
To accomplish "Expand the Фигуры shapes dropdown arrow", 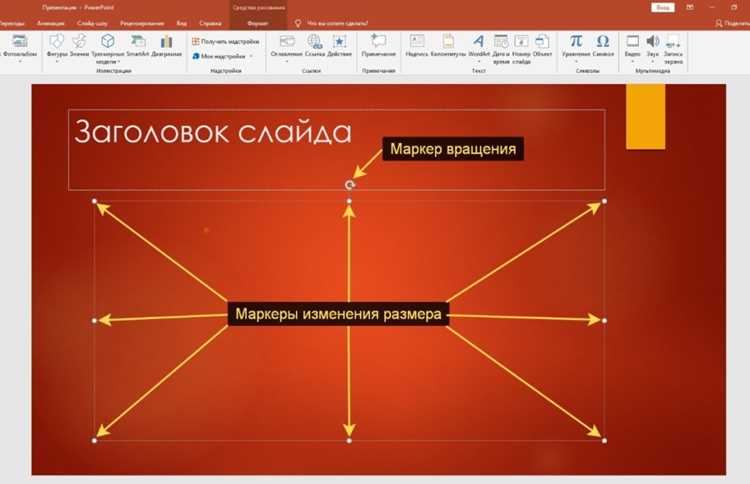I will (x=57, y=61).
